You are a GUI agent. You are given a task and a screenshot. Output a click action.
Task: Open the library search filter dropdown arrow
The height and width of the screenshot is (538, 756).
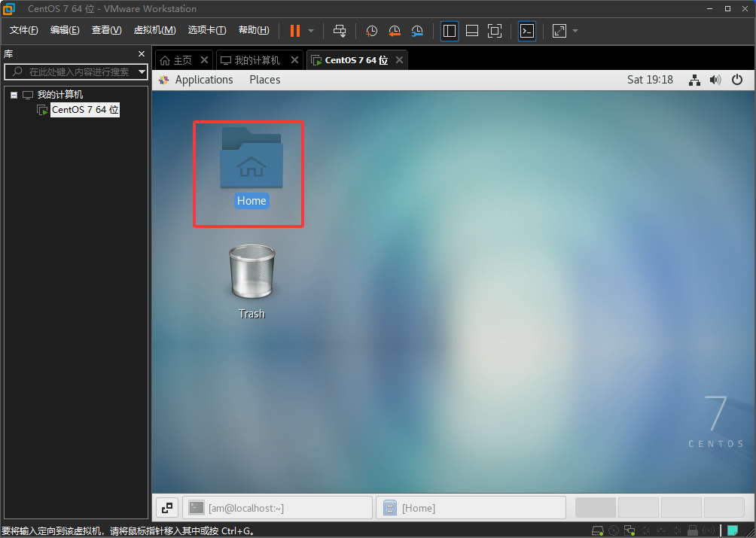142,71
